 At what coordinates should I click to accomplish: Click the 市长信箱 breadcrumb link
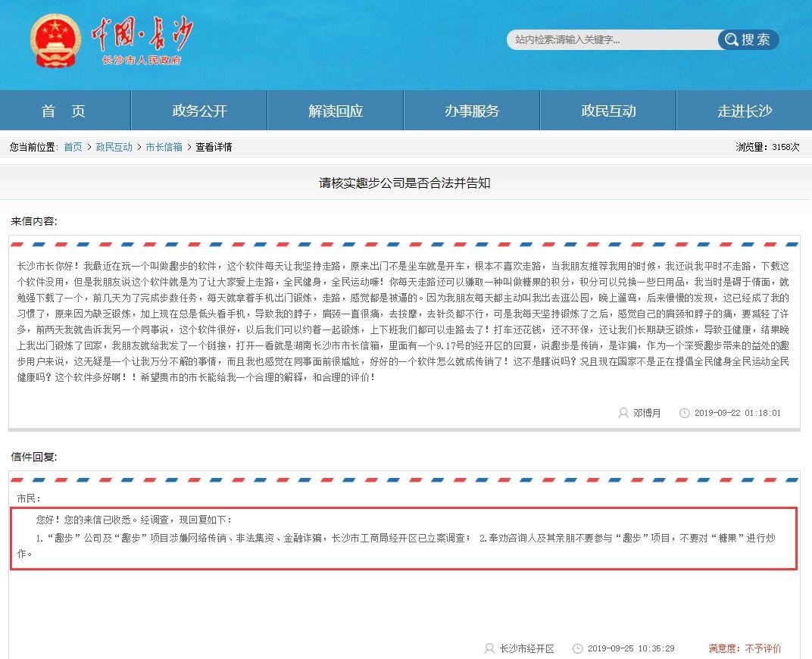(164, 147)
